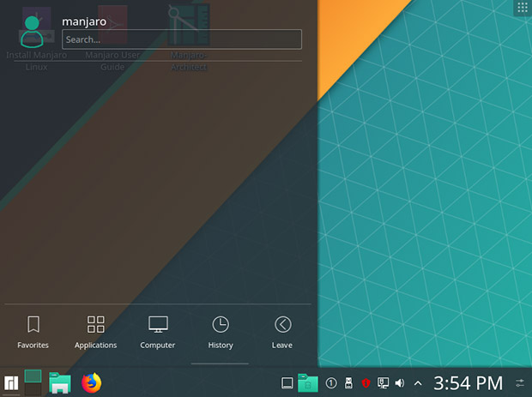The width and height of the screenshot is (532, 397).
Task: Open the file manager from taskbar
Action: coord(60,383)
